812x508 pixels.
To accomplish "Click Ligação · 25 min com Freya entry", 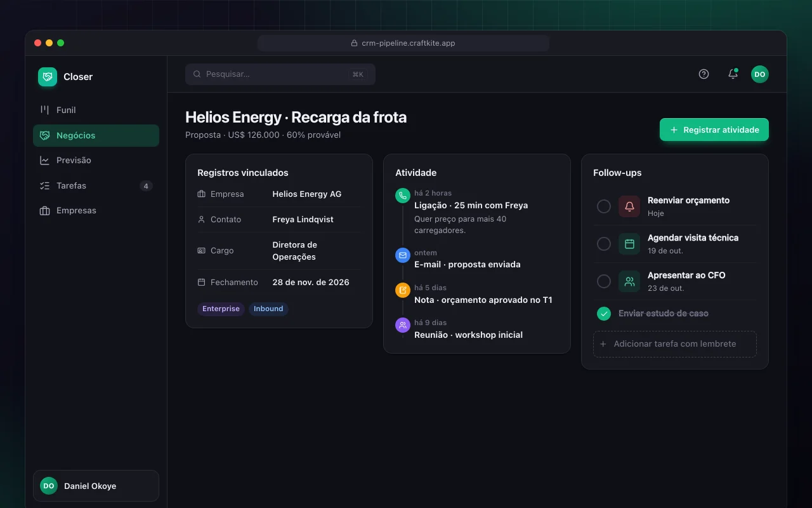I will click(x=471, y=206).
